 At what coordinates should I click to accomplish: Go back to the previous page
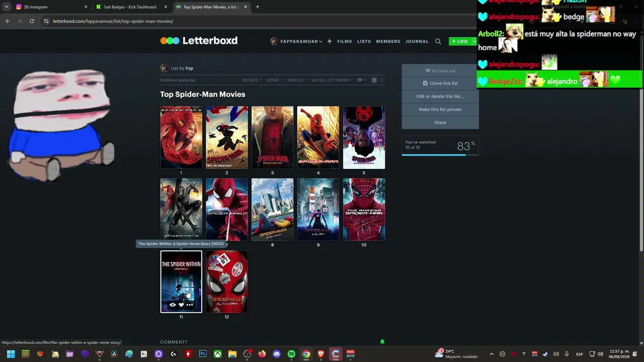[8, 21]
